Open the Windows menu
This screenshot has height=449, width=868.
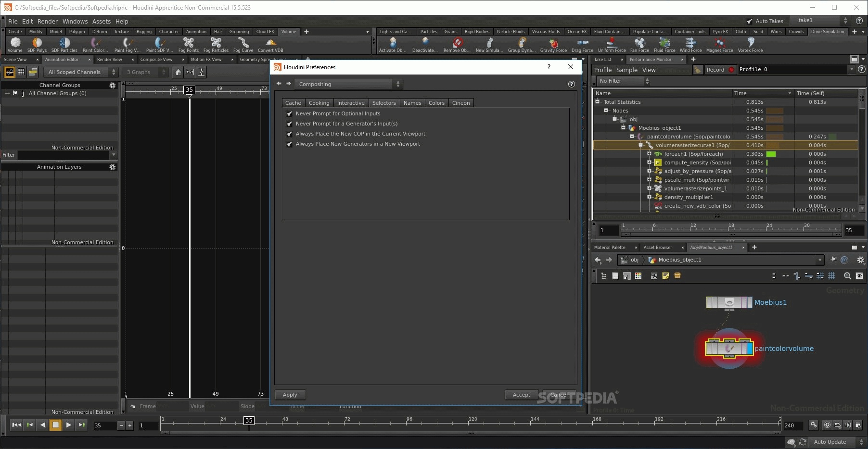[75, 21]
